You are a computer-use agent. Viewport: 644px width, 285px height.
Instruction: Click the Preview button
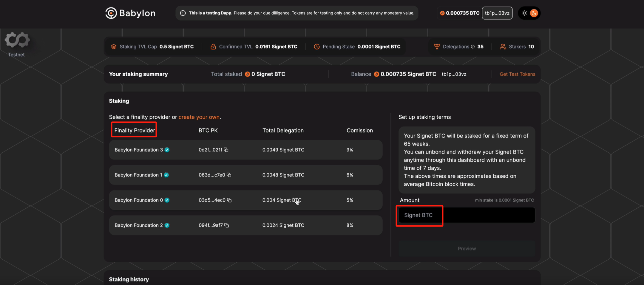pos(467,249)
